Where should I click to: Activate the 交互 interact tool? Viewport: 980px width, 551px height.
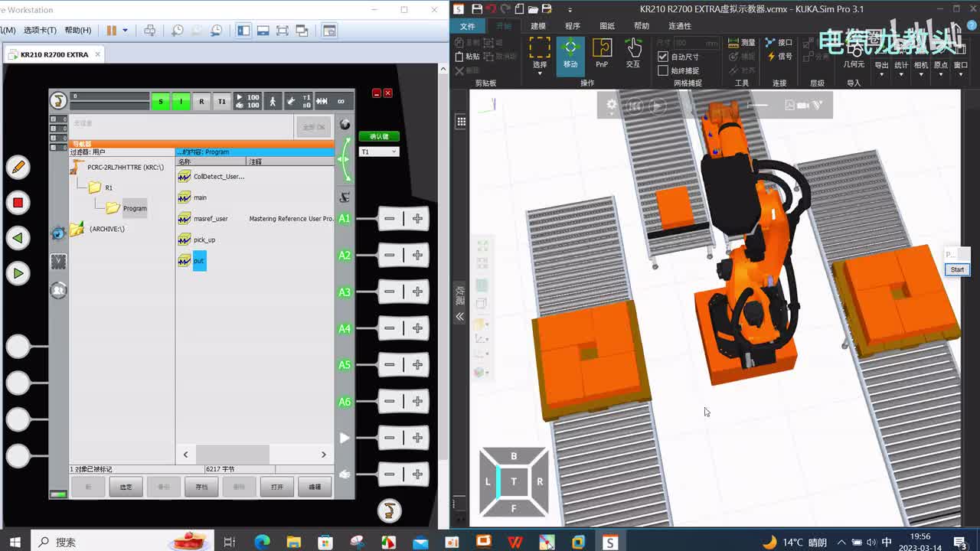[633, 53]
